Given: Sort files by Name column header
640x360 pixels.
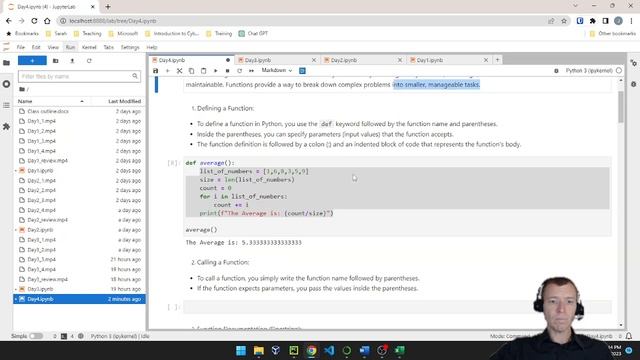Looking at the screenshot, I should tap(51, 101).
